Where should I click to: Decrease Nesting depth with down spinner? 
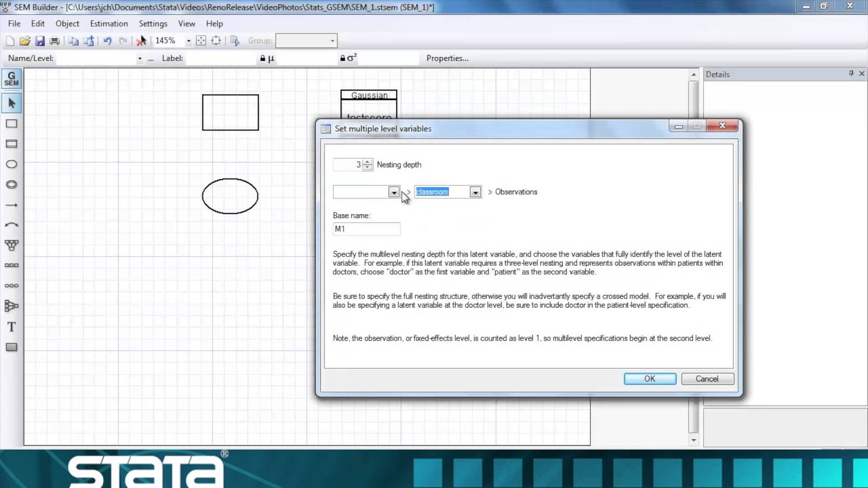coord(368,167)
